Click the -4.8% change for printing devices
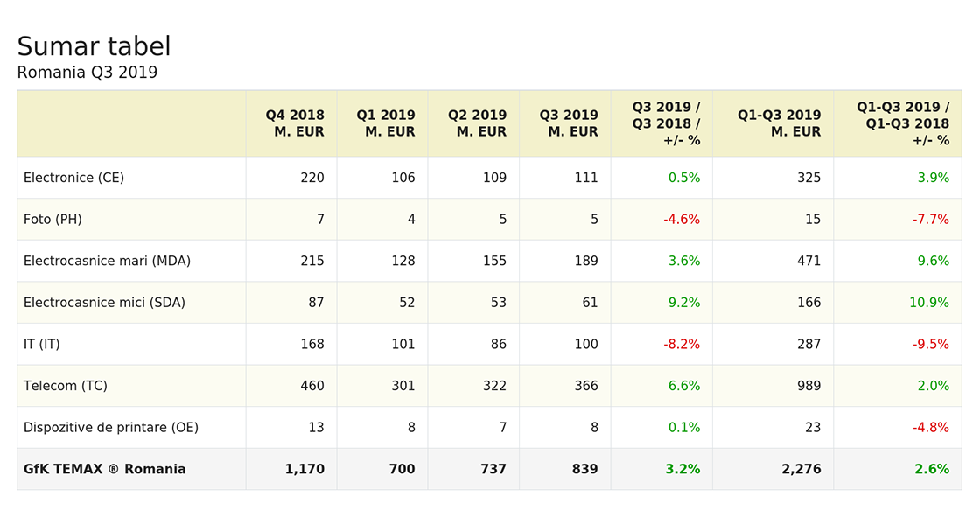 (x=931, y=428)
